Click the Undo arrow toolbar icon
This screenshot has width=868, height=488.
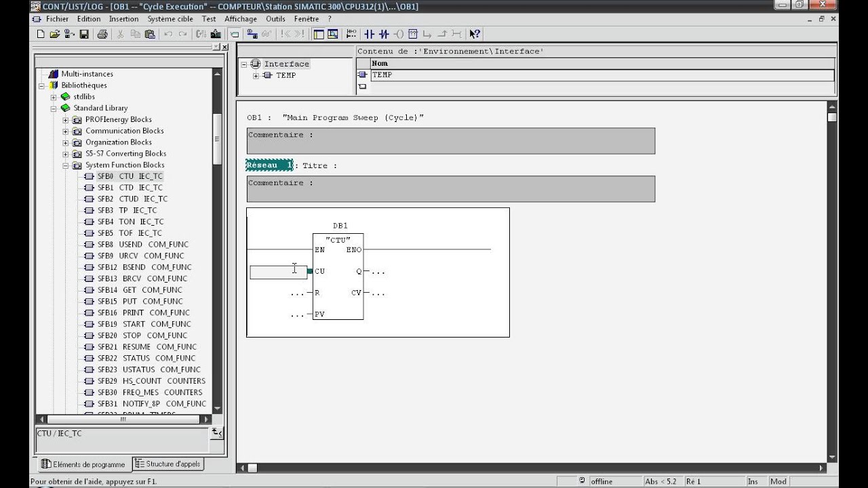pyautogui.click(x=168, y=34)
